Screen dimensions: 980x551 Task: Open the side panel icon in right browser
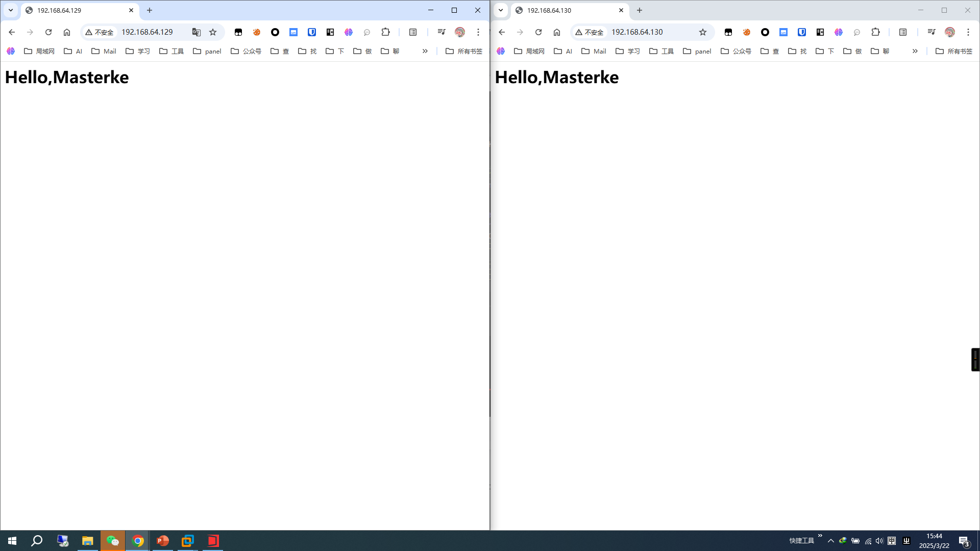coord(903,32)
